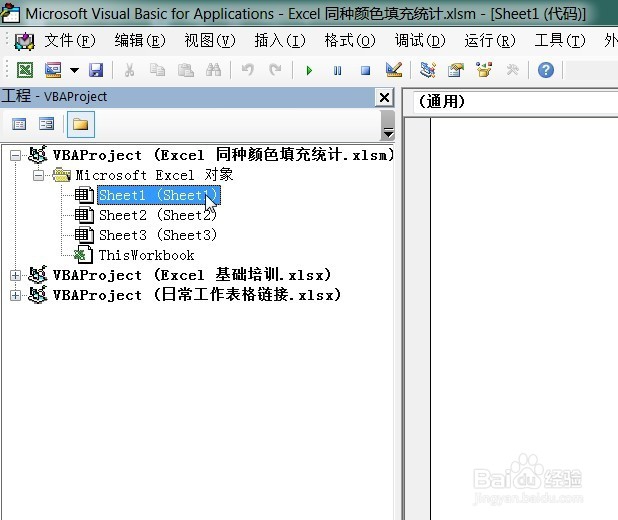Open the 文件(F) menu
This screenshot has width=618, height=520.
coord(70,41)
